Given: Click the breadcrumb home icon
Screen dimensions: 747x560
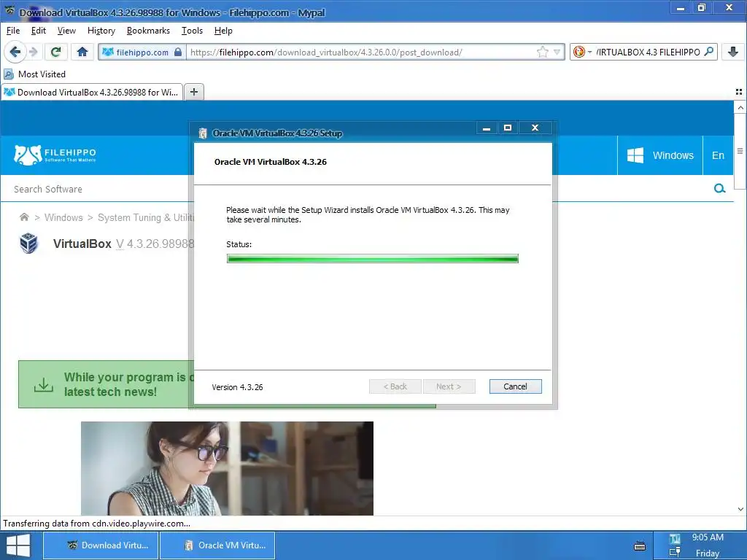Looking at the screenshot, I should tap(24, 217).
